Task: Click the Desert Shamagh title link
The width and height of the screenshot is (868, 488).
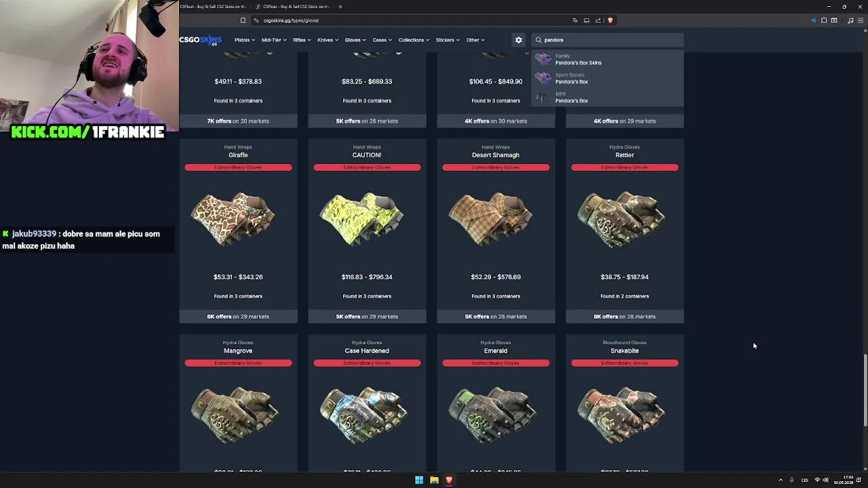Action: tap(496, 155)
